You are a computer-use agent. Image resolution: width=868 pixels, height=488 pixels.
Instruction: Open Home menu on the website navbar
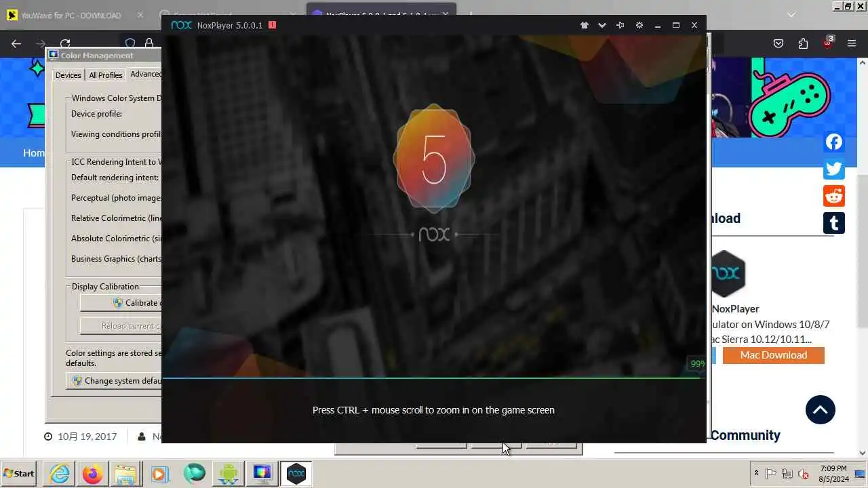click(34, 153)
